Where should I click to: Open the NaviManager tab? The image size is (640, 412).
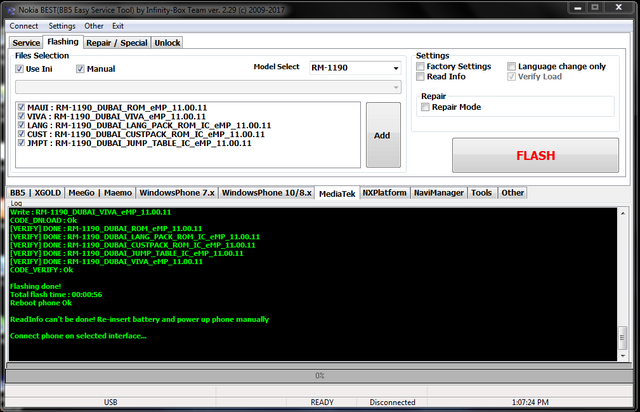pyautogui.click(x=439, y=193)
